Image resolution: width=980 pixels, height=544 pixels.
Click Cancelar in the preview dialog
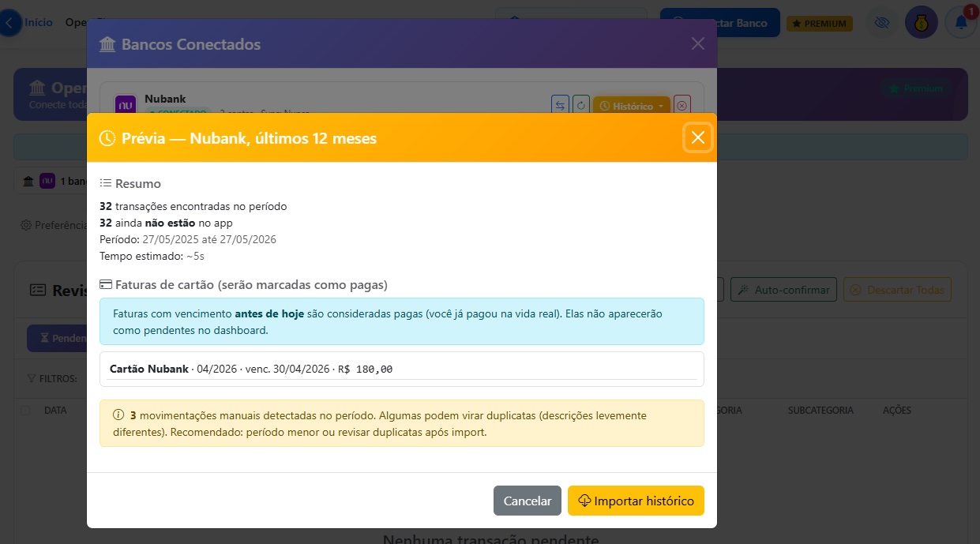click(528, 501)
